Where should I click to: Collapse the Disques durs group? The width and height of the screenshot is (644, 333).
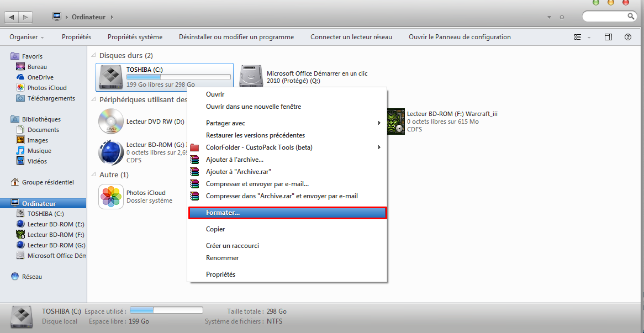pyautogui.click(x=94, y=55)
